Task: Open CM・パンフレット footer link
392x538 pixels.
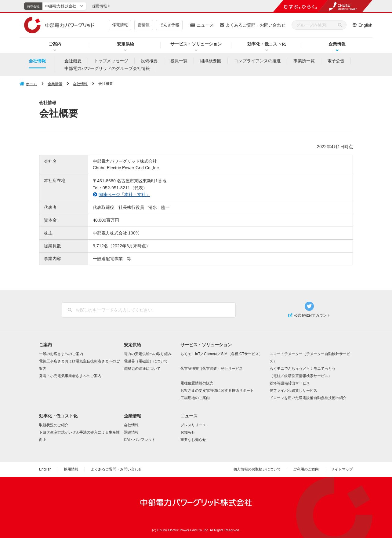Action: coord(140,440)
